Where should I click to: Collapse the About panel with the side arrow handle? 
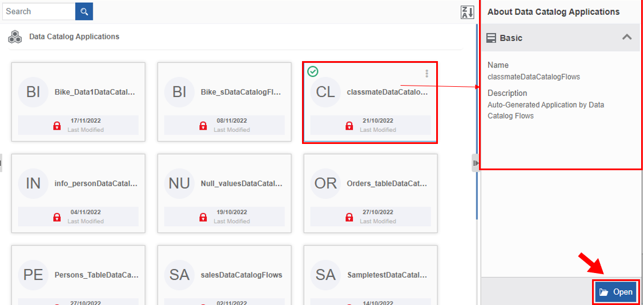476,163
